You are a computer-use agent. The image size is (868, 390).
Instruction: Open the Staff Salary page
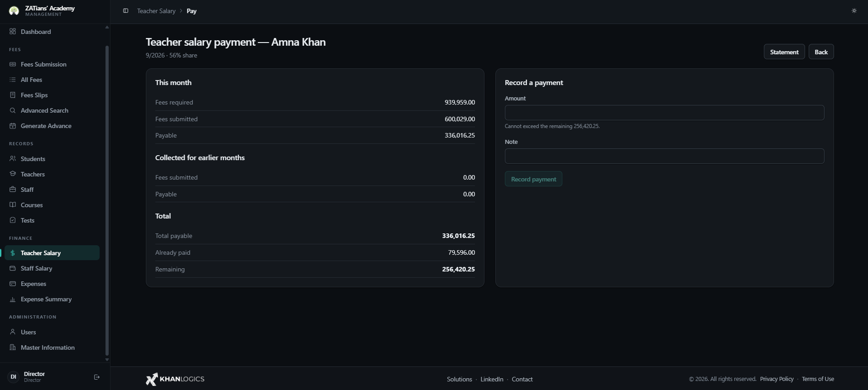pos(52,268)
